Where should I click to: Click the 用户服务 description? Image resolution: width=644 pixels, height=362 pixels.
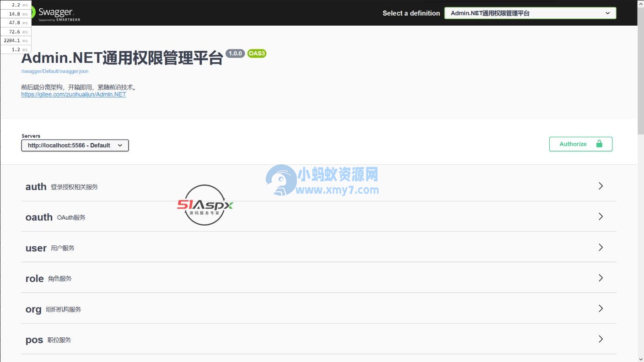[x=63, y=248]
